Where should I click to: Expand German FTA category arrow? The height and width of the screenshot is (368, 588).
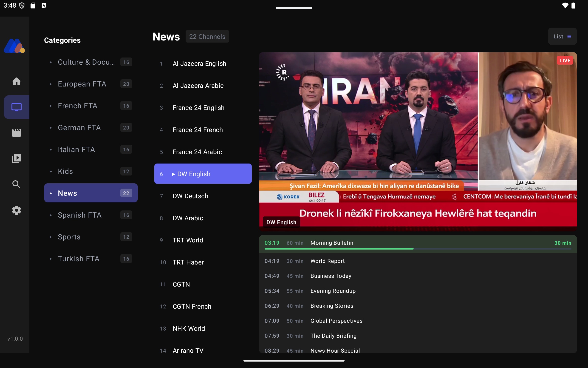(x=51, y=128)
